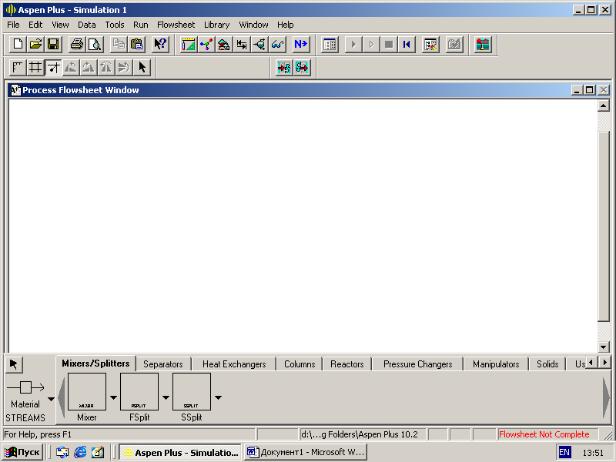Open the Library menu
Image resolution: width=616 pixels, height=462 pixels.
pyautogui.click(x=217, y=25)
